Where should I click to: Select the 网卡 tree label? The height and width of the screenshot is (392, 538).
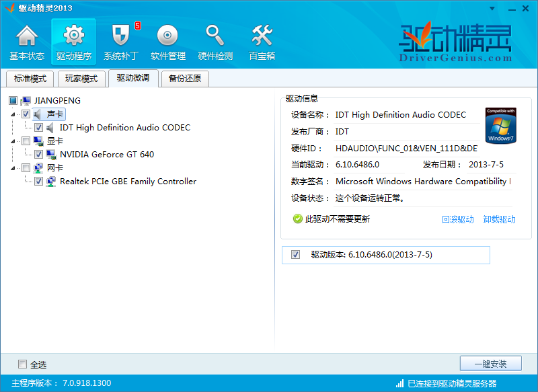55,168
